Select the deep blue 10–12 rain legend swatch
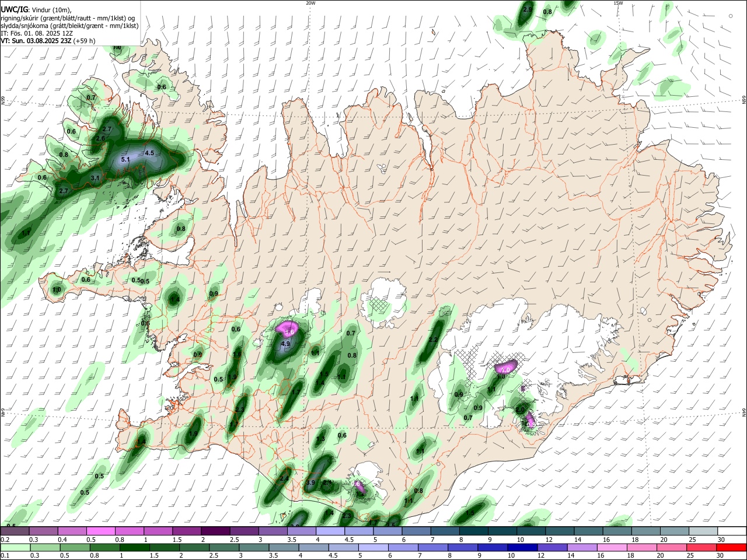 click(x=521, y=547)
